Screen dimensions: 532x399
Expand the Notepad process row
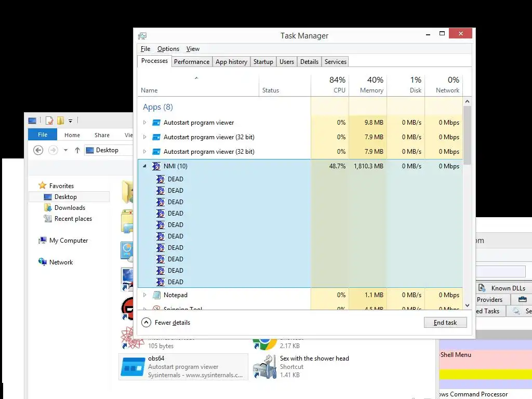(144, 295)
